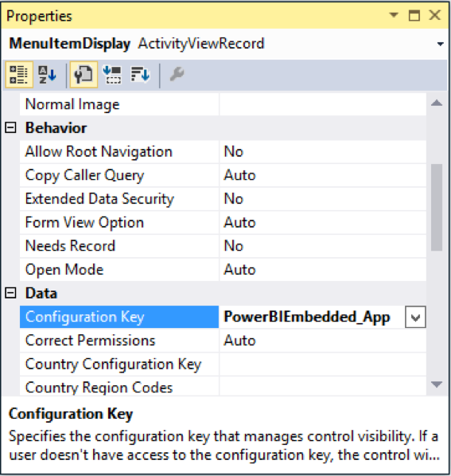The image size is (451, 476).
Task: Select the Categorized view icon
Action: (x=19, y=74)
